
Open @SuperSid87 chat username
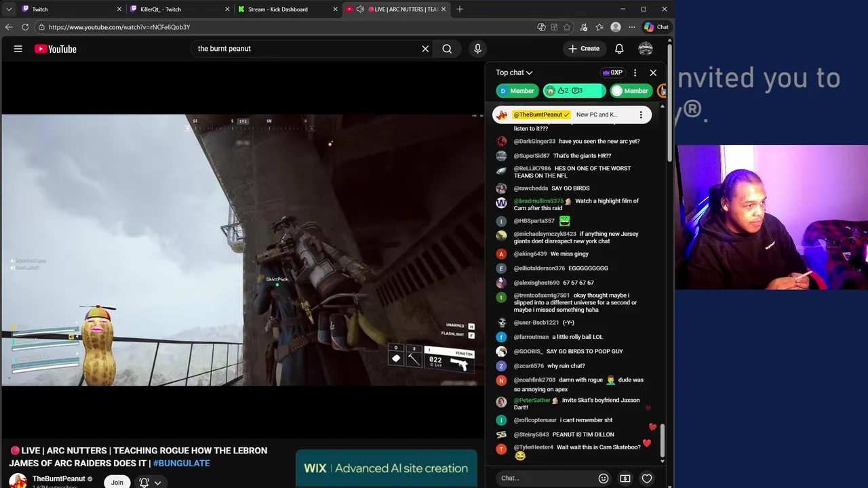(x=532, y=156)
